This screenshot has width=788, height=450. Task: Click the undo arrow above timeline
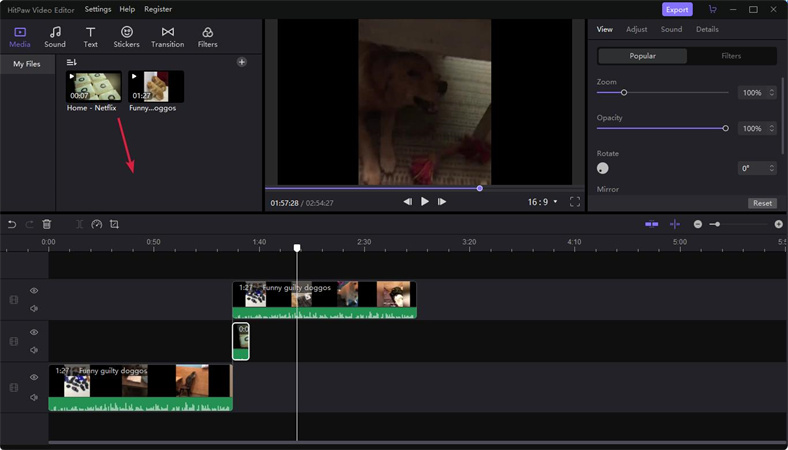click(x=12, y=225)
